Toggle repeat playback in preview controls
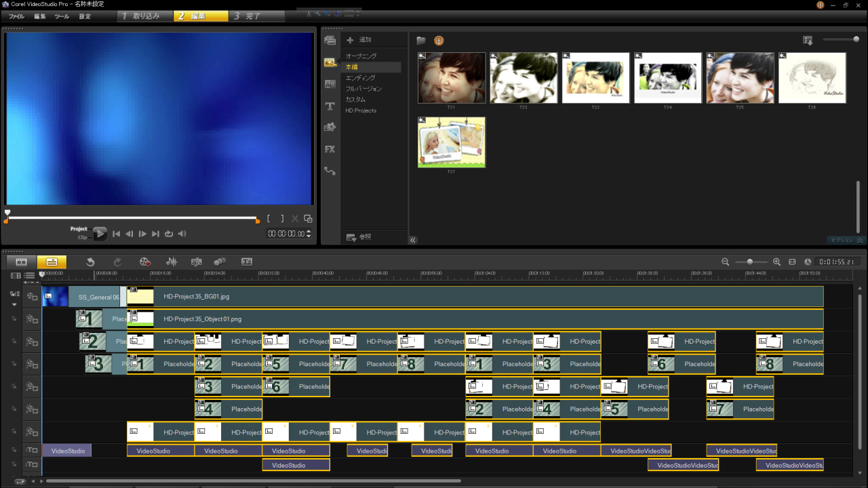The height and width of the screenshot is (488, 868). point(169,234)
